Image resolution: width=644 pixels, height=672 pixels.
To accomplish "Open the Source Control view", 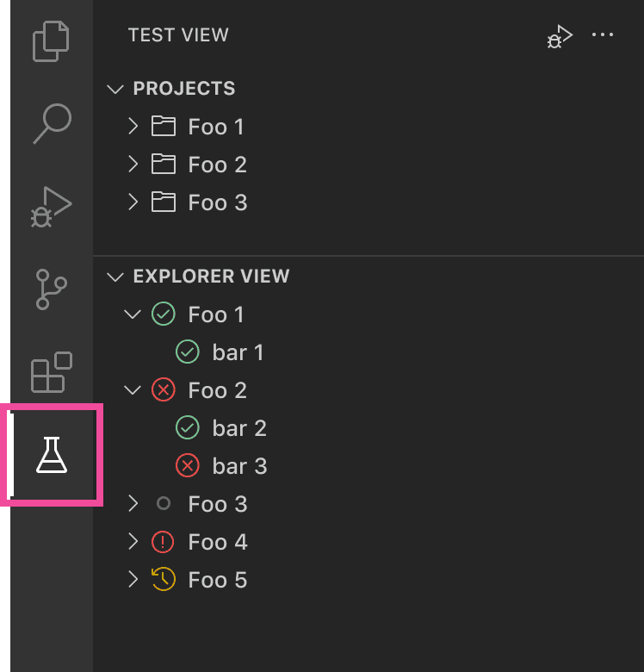I will pyautogui.click(x=51, y=289).
